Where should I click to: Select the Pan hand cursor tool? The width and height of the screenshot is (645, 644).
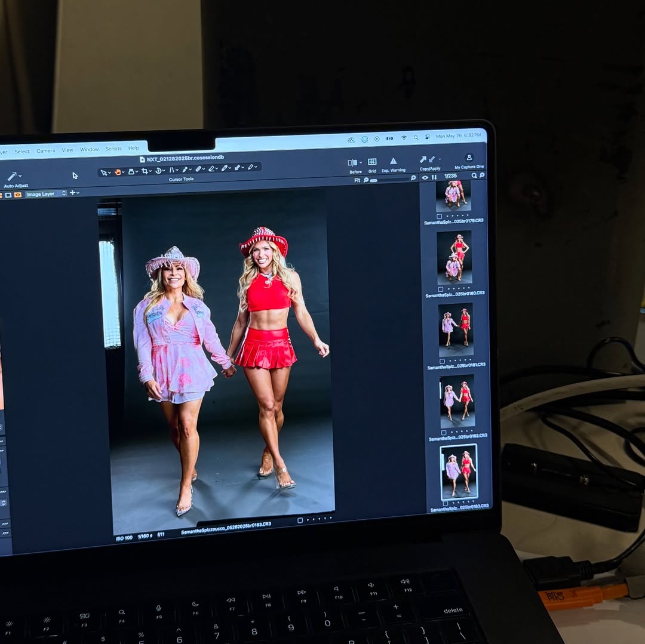tap(118, 172)
